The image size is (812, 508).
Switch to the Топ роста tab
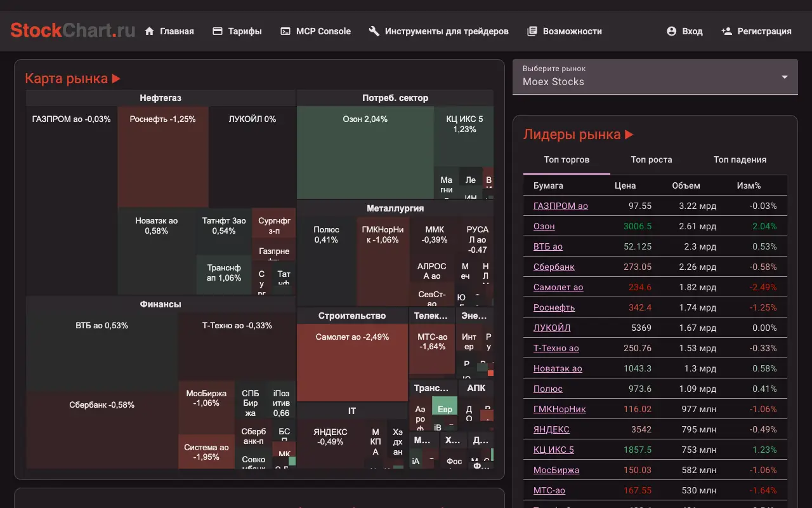coord(652,159)
